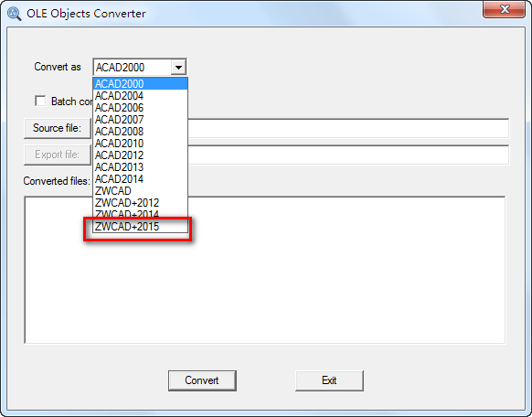
Task: Select ACAD2010 in the dropdown list
Action: click(140, 144)
